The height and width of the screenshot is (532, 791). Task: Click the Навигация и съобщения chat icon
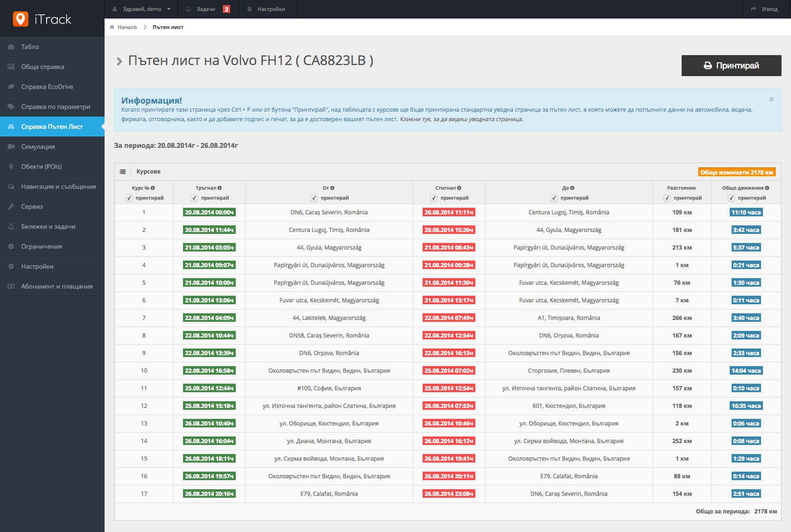point(11,186)
